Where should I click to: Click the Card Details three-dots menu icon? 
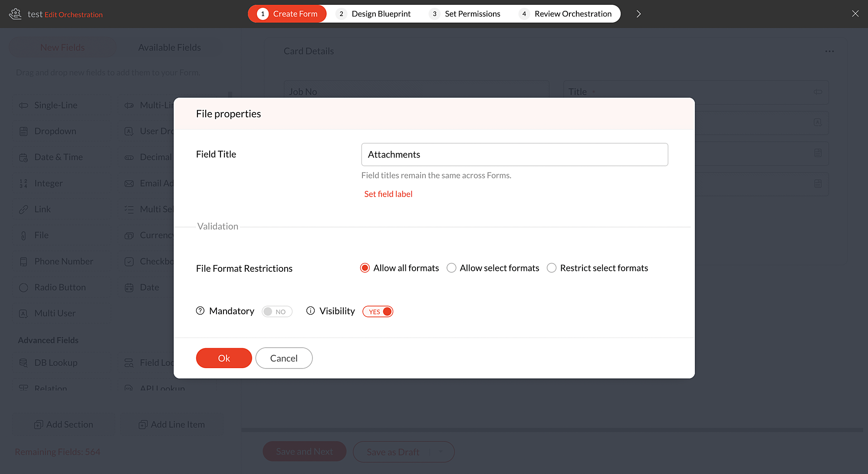pos(829,51)
